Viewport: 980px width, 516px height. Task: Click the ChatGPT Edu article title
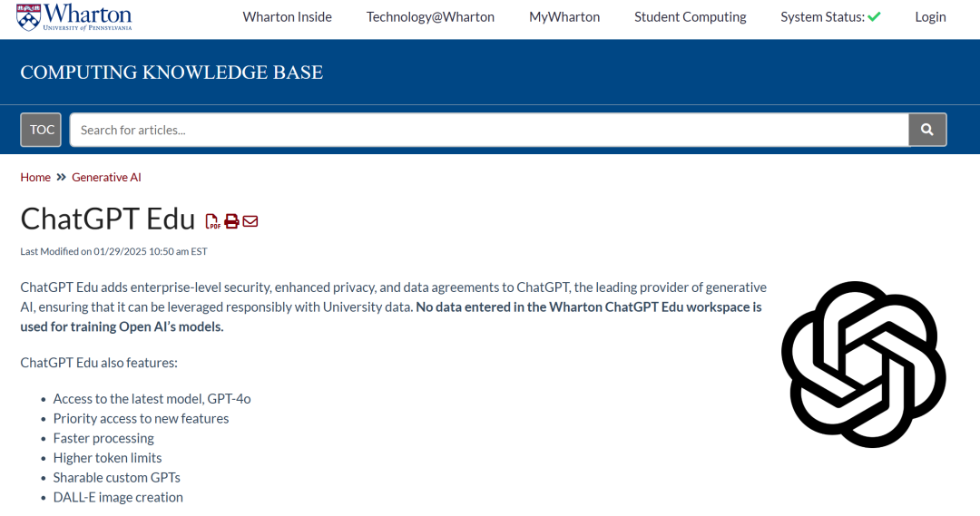pyautogui.click(x=107, y=219)
